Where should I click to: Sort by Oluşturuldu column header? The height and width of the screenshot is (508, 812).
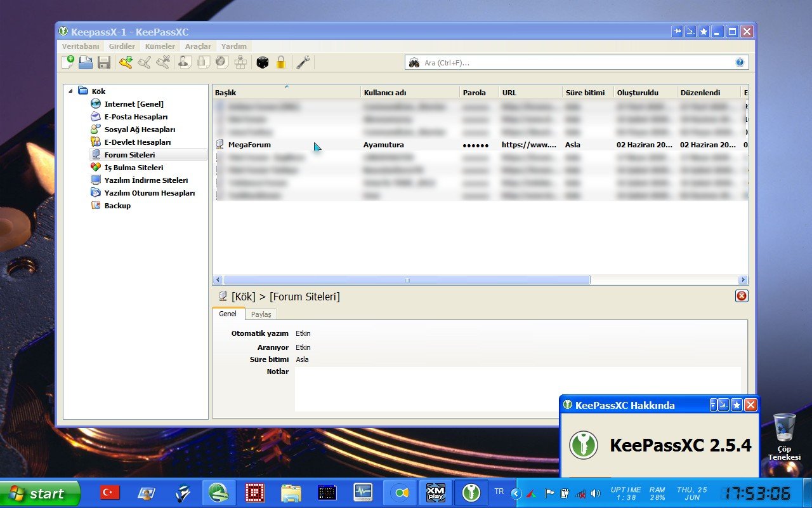coord(645,93)
